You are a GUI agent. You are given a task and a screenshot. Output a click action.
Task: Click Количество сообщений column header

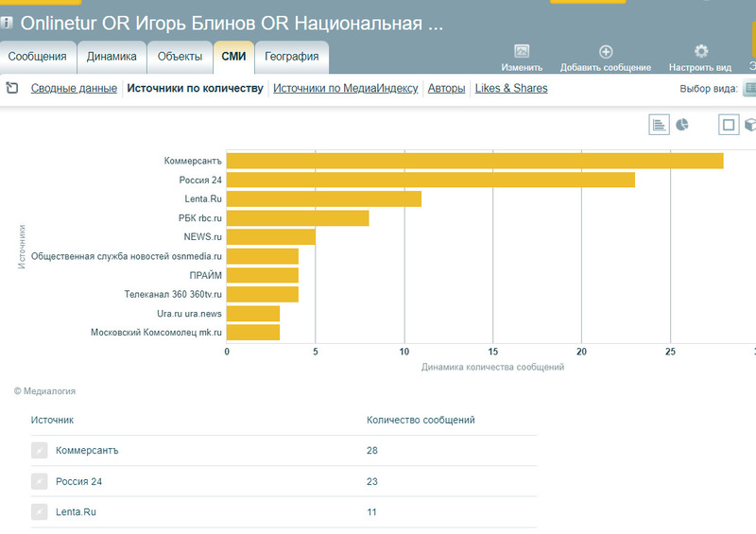(421, 421)
